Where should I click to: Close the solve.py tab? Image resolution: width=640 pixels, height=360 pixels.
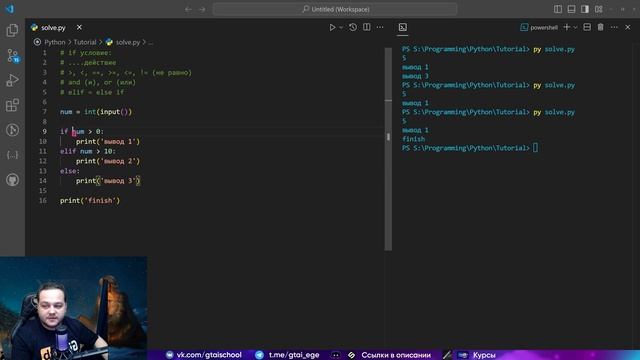(79, 27)
